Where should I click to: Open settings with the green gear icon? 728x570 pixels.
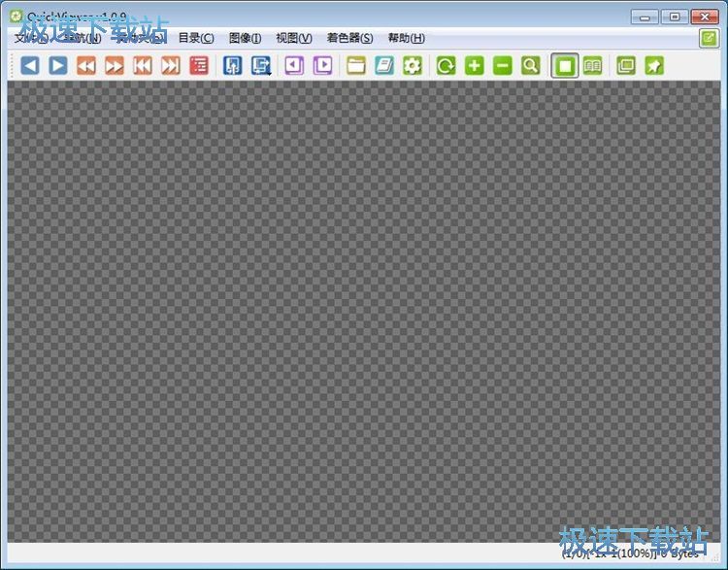(x=413, y=65)
